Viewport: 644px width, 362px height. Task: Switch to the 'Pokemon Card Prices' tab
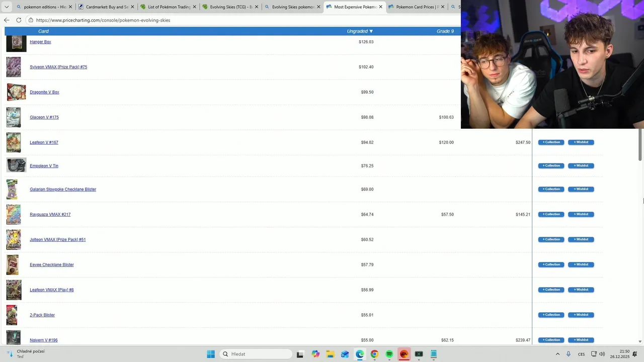(416, 7)
